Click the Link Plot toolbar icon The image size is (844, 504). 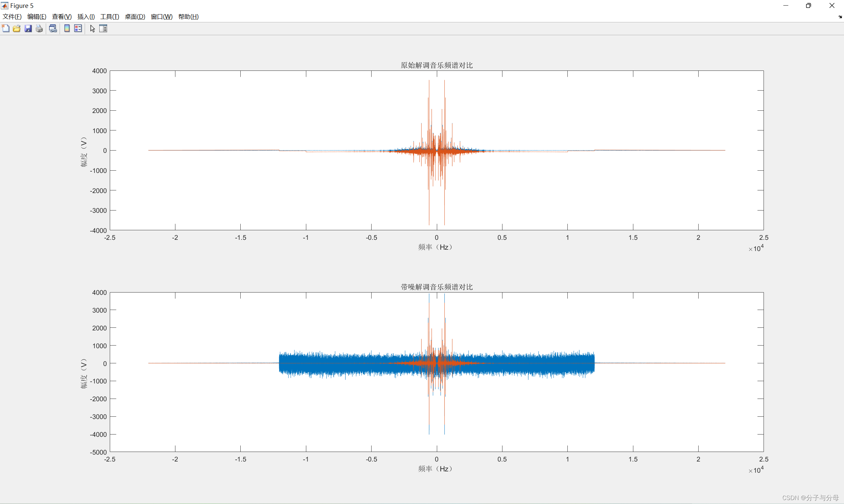[53, 29]
